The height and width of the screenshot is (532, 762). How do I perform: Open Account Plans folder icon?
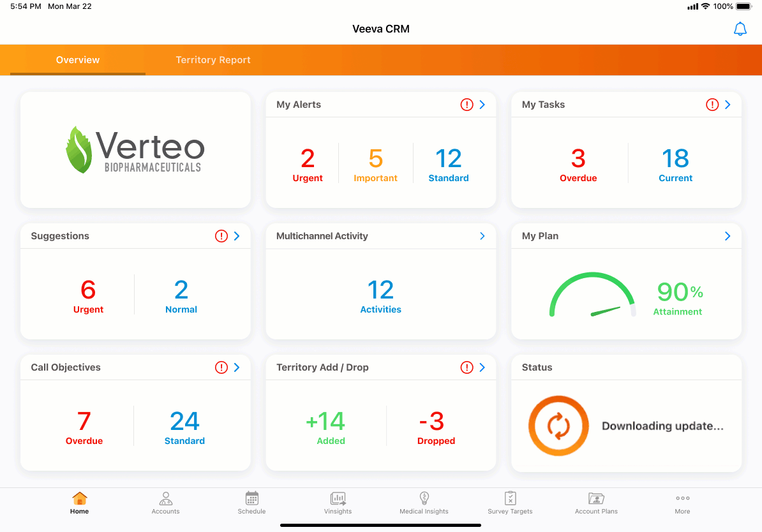click(596, 498)
